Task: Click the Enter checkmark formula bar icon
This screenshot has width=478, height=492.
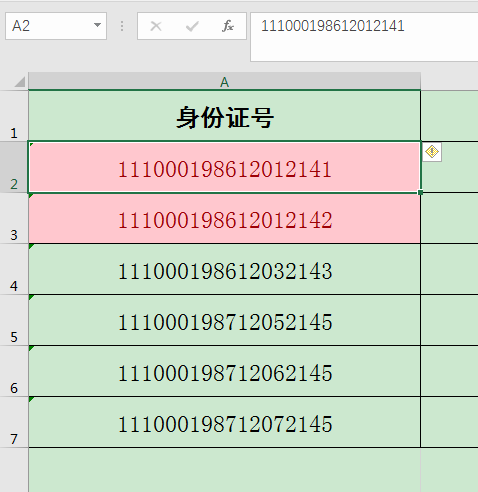Action: [x=192, y=26]
